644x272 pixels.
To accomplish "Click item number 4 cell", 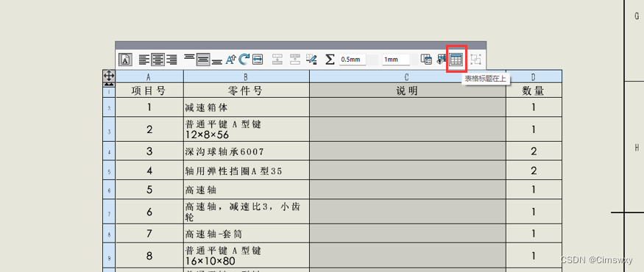I will (x=149, y=171).
